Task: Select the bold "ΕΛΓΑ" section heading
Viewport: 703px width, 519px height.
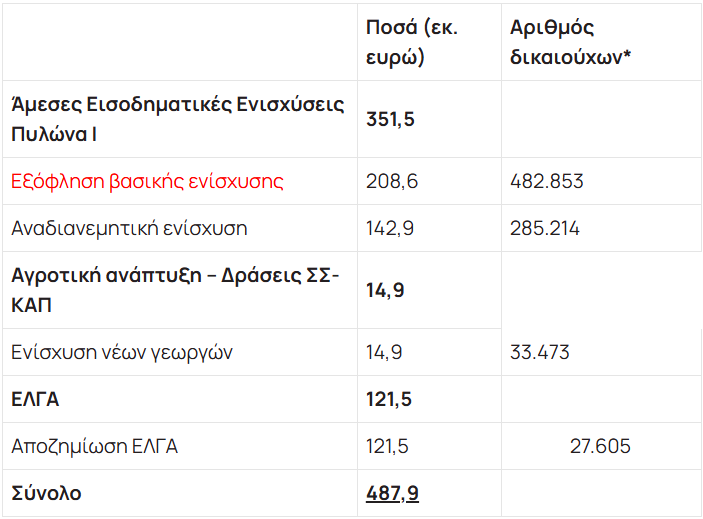Action: [x=35, y=400]
